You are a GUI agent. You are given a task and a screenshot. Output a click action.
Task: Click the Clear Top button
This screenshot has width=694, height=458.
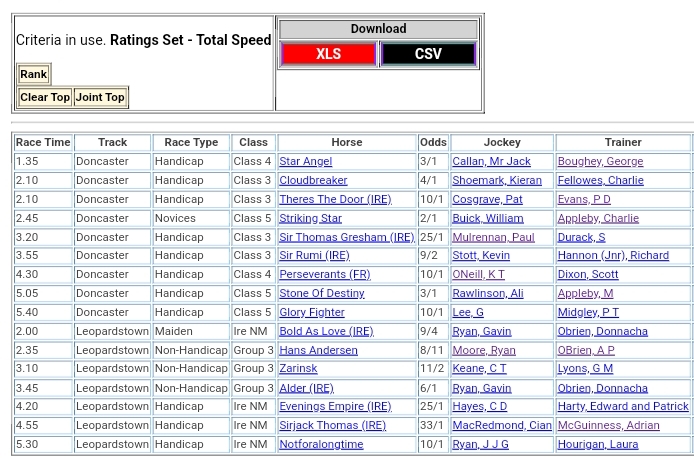45,97
